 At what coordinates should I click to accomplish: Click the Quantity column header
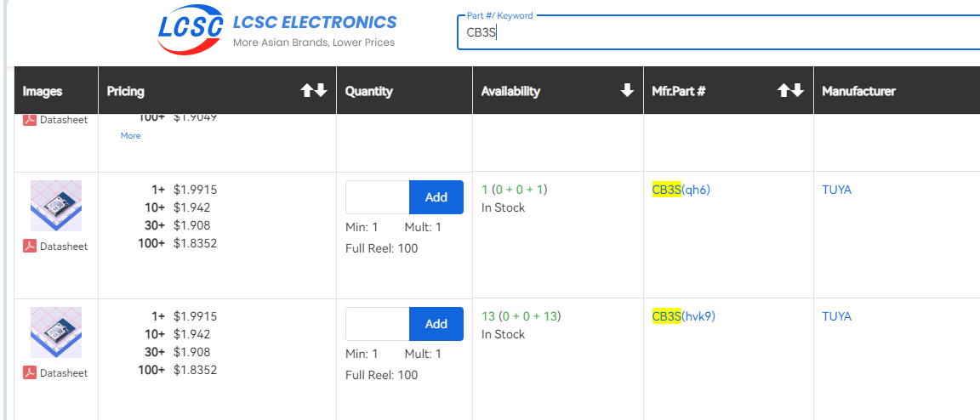click(368, 91)
